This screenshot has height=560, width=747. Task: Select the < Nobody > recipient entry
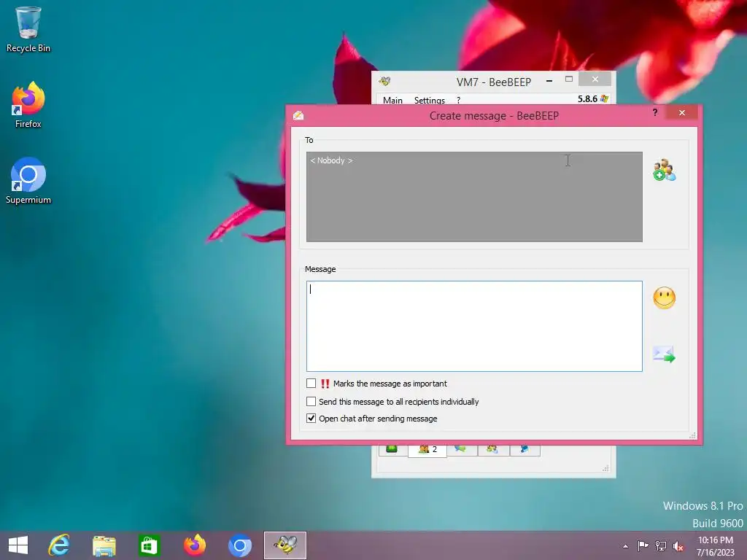[x=332, y=160]
